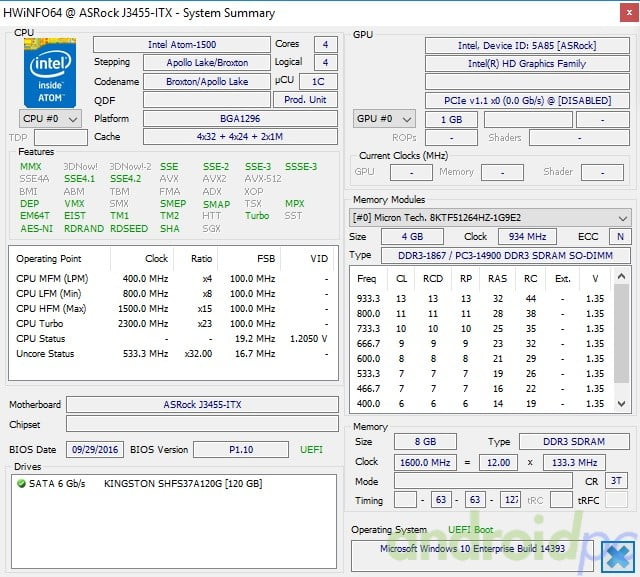640x577 pixels.
Task: Click the UEFI Boot label
Action: (x=471, y=530)
